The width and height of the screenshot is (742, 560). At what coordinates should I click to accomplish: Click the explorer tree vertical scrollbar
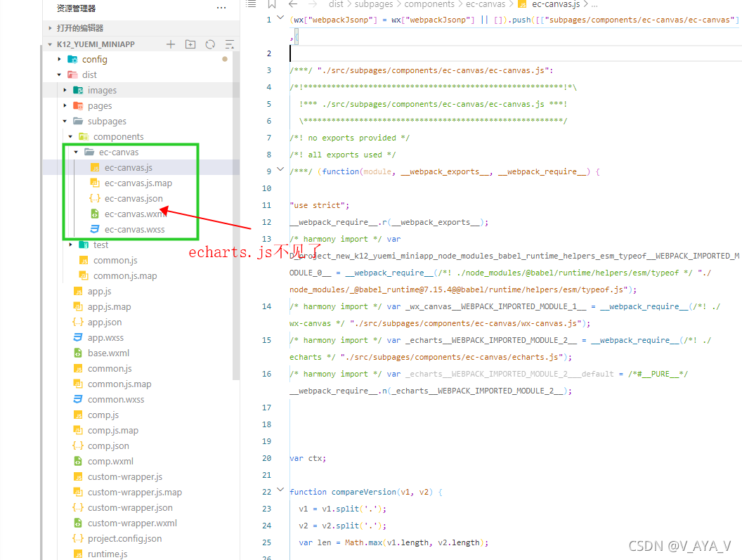(235, 216)
